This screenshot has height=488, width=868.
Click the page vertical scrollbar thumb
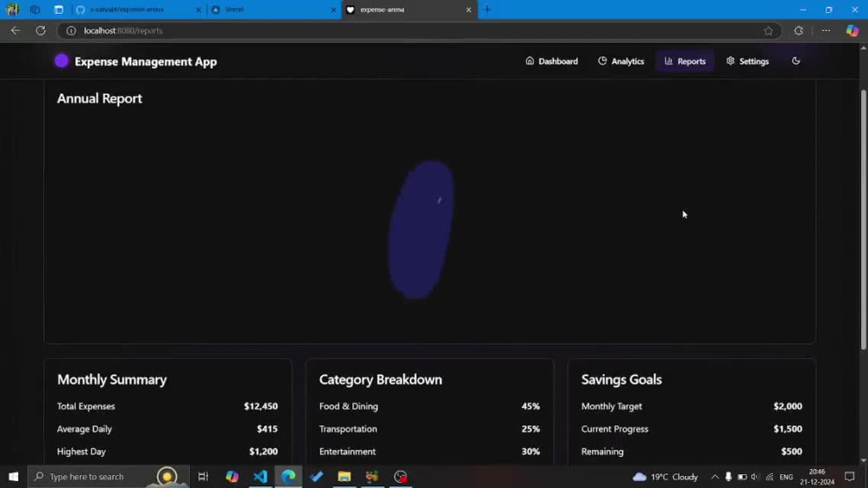pyautogui.click(x=863, y=219)
